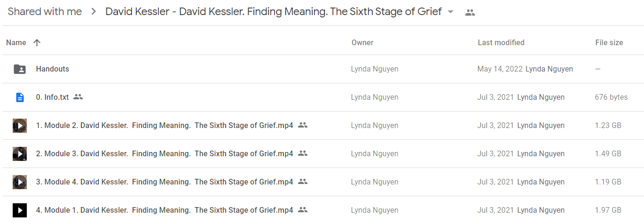This screenshot has height=224, width=644.
Task: Select the Owner column header
Action: point(362,42)
